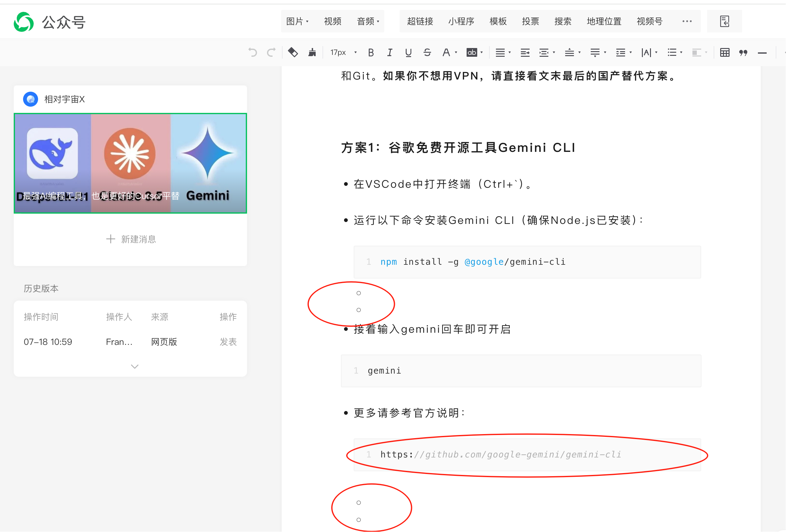Viewport: 786px width, 532px height.
Task: Click the spacing-before-paragraph icon
Action: pos(569,52)
